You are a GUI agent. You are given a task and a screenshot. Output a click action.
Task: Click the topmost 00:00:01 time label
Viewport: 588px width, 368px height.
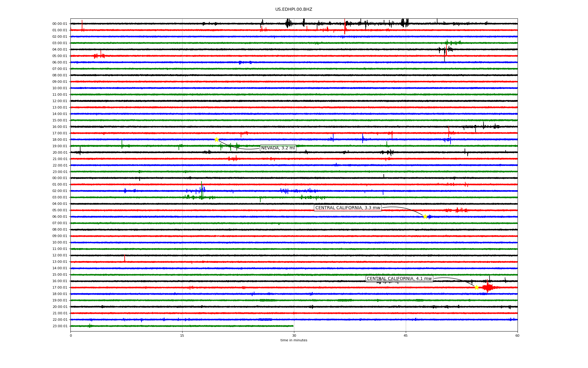click(60, 24)
